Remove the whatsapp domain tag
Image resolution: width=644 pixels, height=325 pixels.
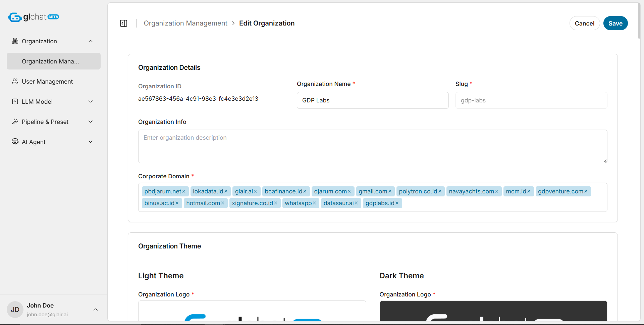pos(314,203)
